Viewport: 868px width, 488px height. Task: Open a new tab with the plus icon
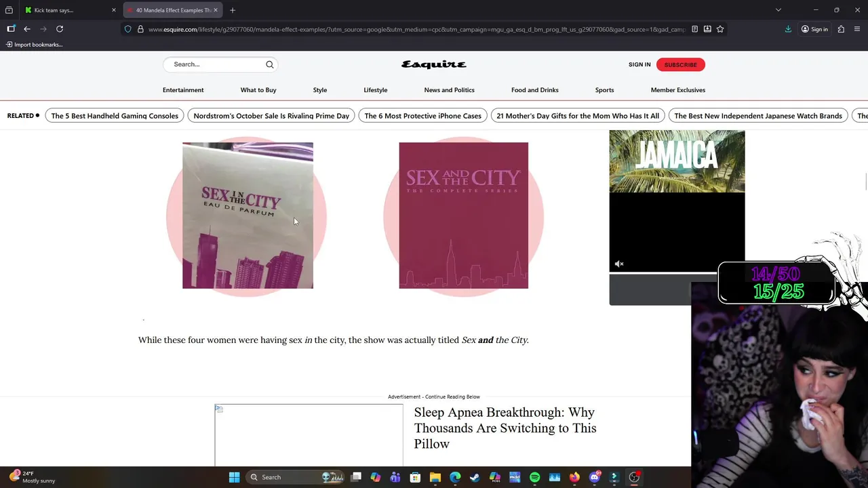coord(233,10)
